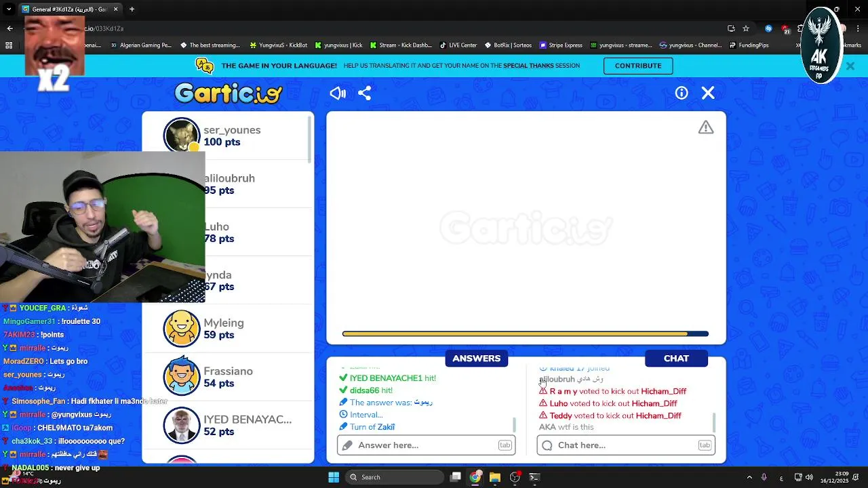Viewport: 868px width, 488px height.
Task: Exit the Gartic room with the X icon
Action: [708, 93]
